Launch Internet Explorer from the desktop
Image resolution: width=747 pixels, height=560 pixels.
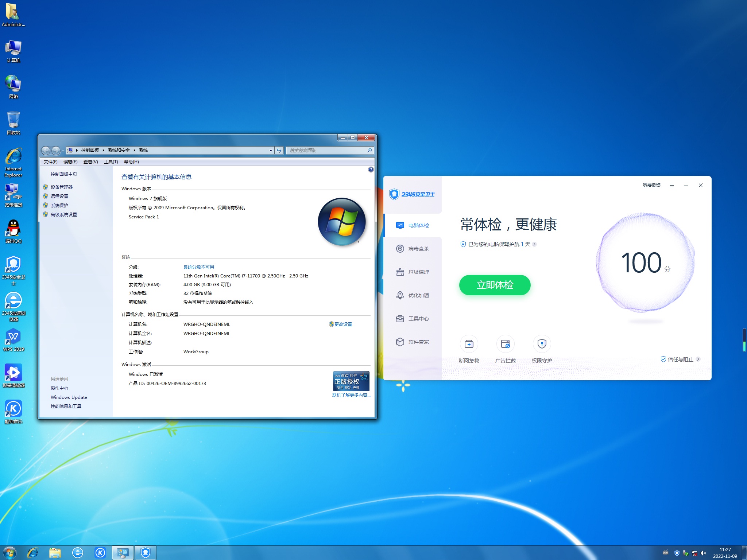point(13,163)
